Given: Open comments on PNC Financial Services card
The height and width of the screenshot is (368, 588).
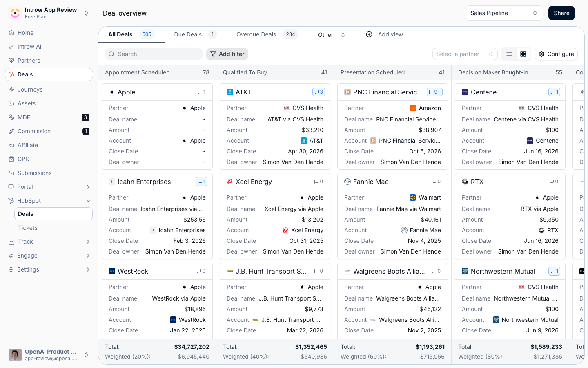Looking at the screenshot, I should pyautogui.click(x=434, y=92).
